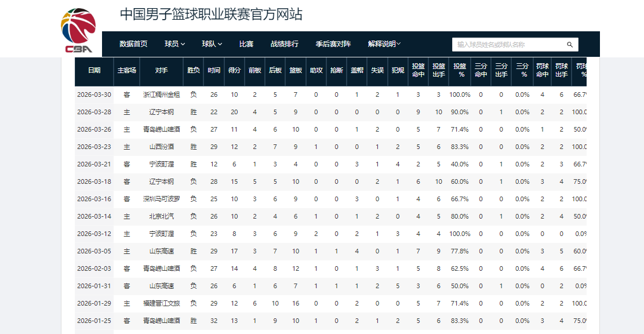Click opponent 山西汾酒 in the table
The height and width of the screenshot is (334, 644).
pos(161,147)
